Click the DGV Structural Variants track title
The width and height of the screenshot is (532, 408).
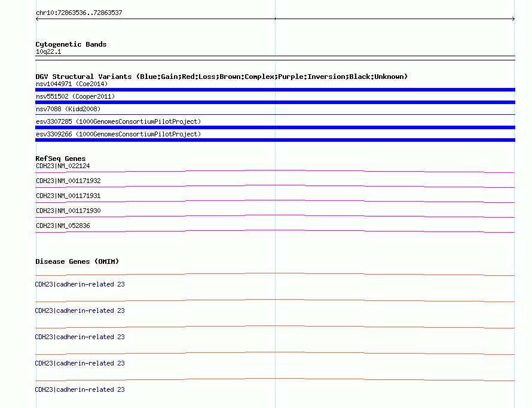click(x=221, y=77)
